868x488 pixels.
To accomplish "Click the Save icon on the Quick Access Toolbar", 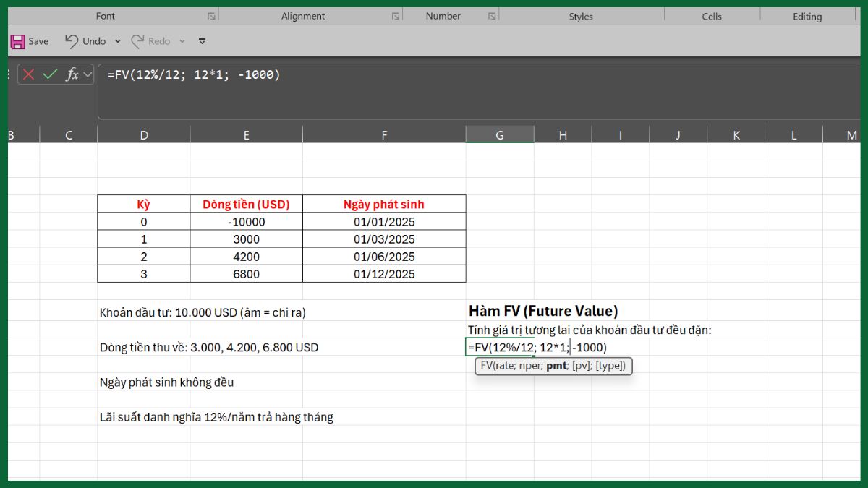I will (18, 41).
